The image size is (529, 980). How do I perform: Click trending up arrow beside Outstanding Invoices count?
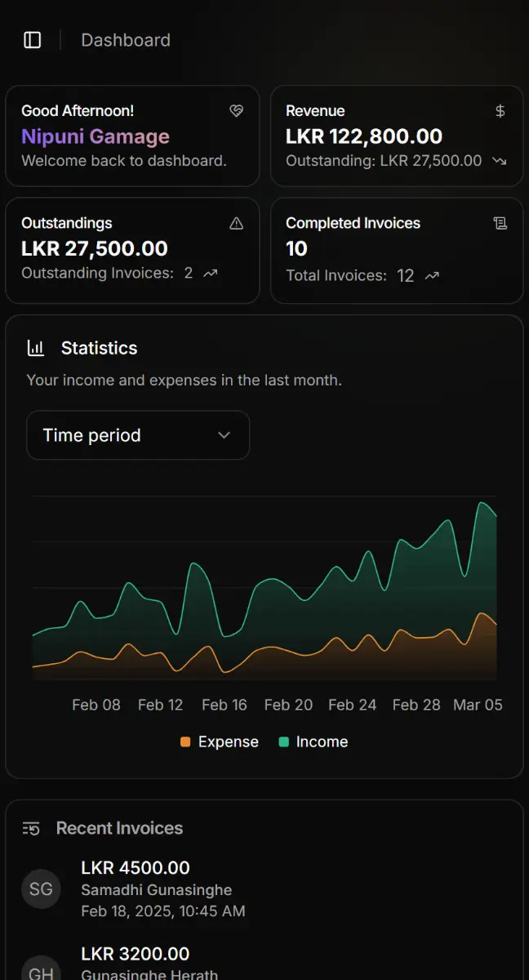click(211, 274)
